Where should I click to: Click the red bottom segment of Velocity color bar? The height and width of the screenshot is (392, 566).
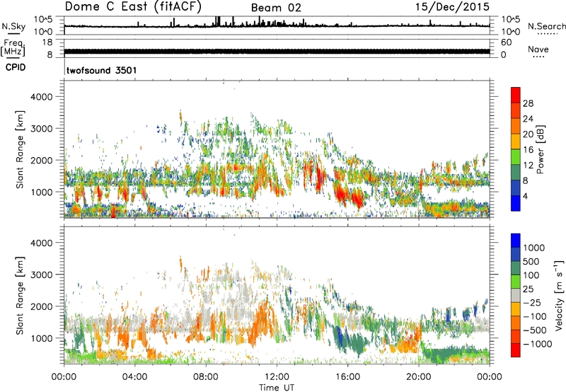click(516, 350)
